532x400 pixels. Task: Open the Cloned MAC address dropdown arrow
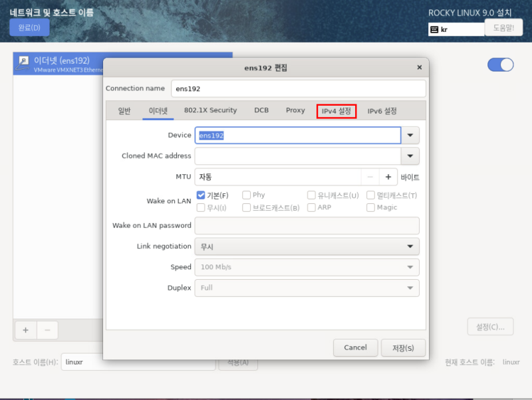410,156
